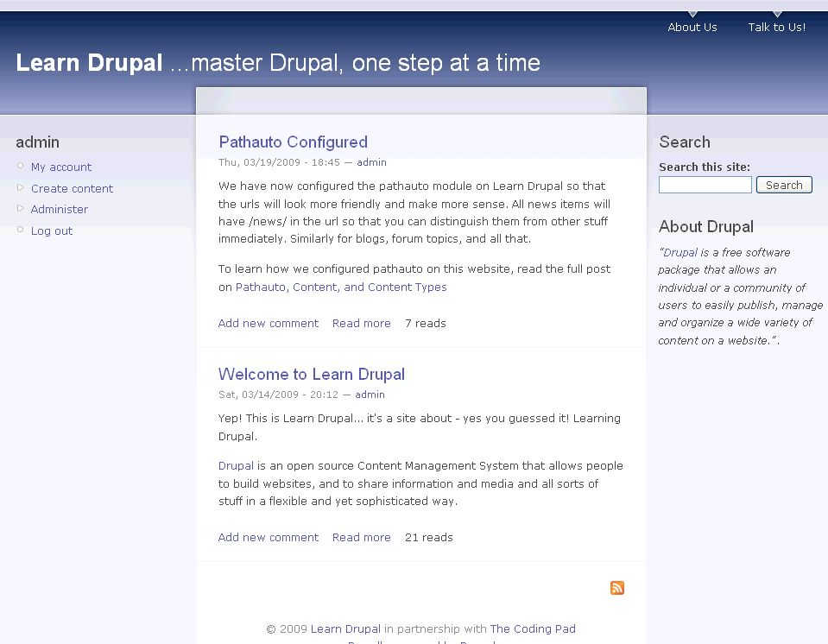Viewport: 828px width, 644px height.
Task: Expand the Administer menu arrow
Action: (20, 209)
